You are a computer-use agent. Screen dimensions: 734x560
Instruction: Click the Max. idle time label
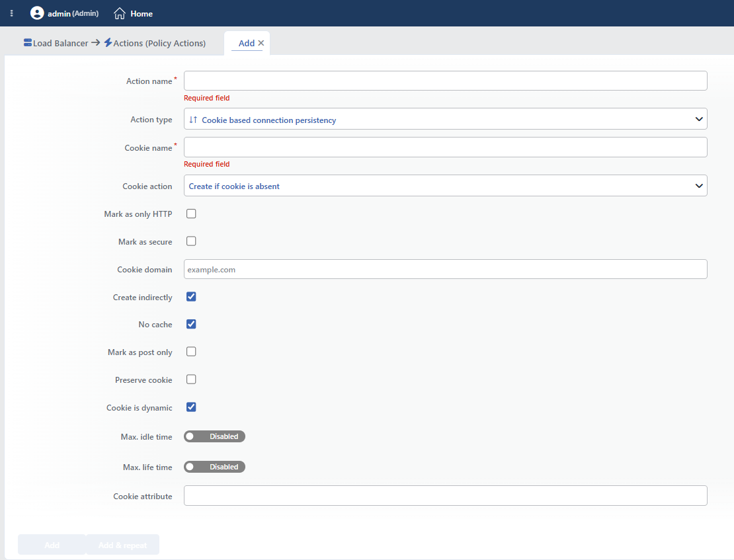tap(147, 437)
